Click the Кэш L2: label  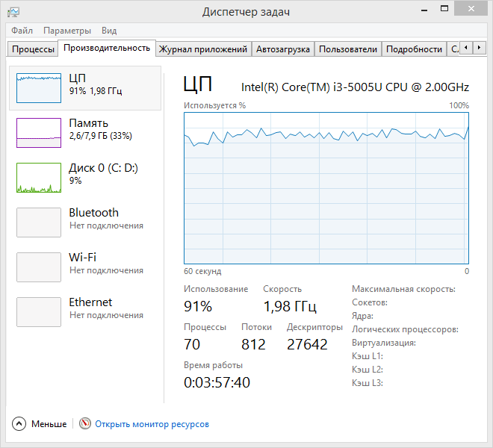[368, 370]
